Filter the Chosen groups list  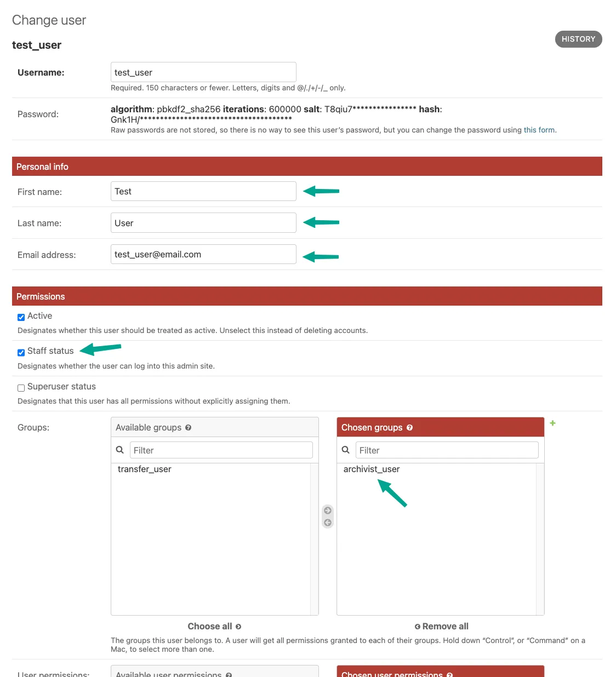447,450
